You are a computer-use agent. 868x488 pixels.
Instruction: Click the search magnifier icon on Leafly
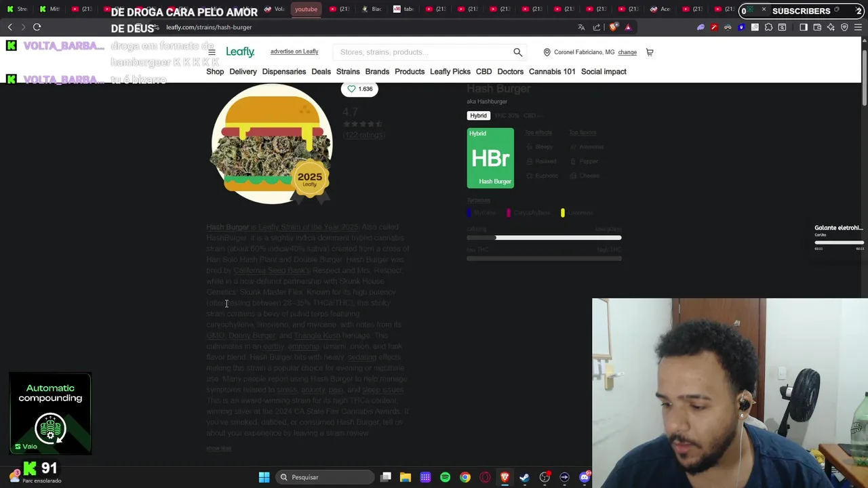click(x=518, y=52)
